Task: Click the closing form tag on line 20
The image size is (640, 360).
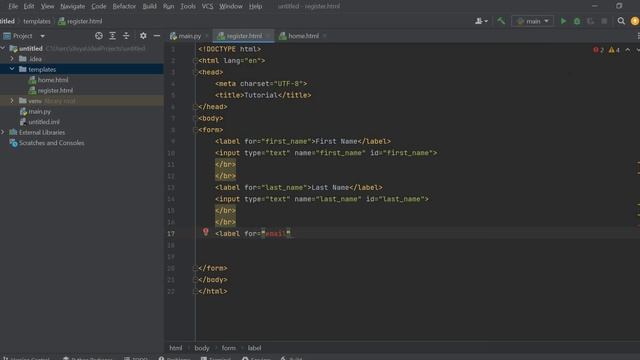Action: (213, 268)
